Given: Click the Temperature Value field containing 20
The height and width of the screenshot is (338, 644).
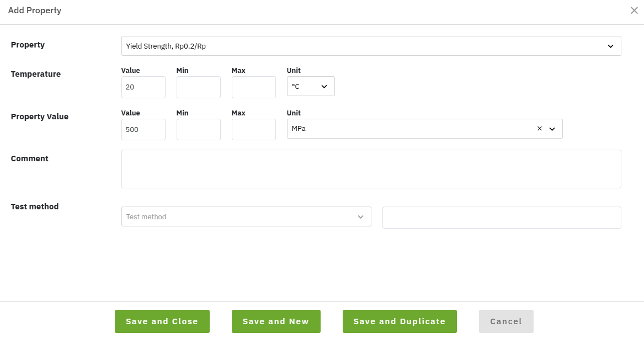Looking at the screenshot, I should [x=143, y=87].
